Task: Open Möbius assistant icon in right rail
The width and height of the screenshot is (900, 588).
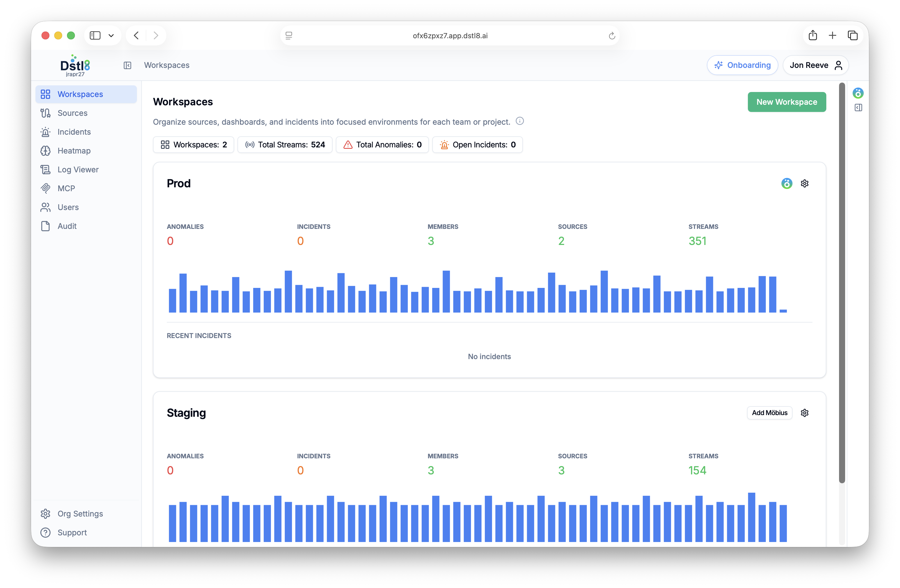Action: [858, 93]
